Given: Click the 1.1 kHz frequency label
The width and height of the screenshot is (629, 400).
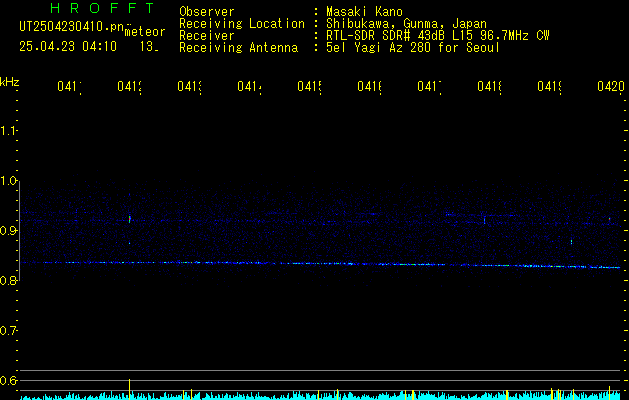Looking at the screenshot, I should (x=8, y=130).
